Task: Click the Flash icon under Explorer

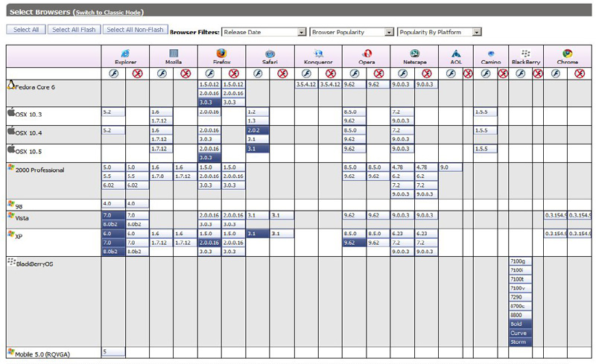Action: (x=114, y=74)
